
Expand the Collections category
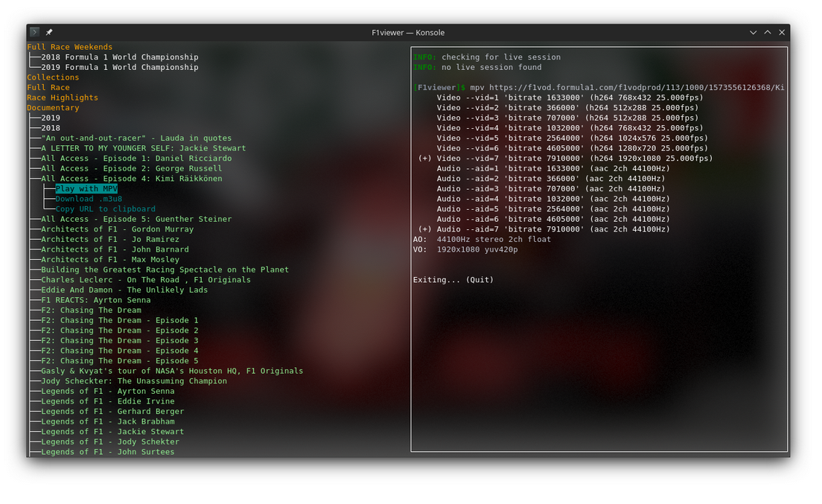(53, 77)
